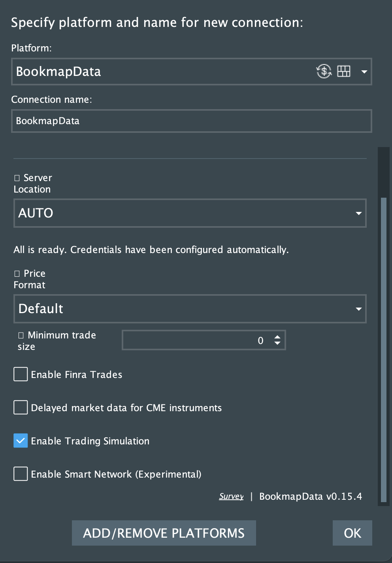Click the currency exchange icon in Platform box
Viewport: 392px width, 563px height.
tap(324, 72)
